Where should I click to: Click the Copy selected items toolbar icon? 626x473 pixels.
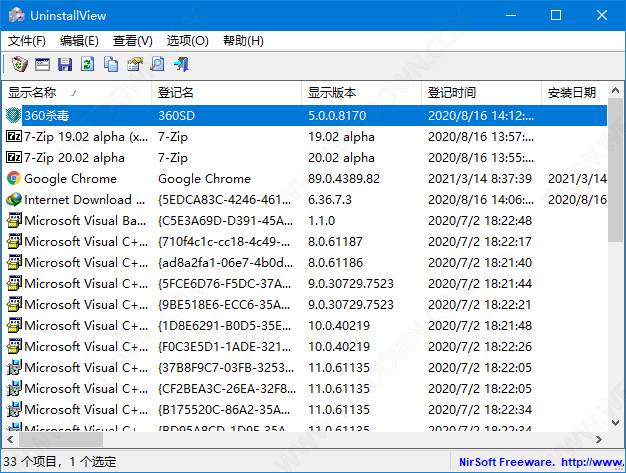coord(111,64)
